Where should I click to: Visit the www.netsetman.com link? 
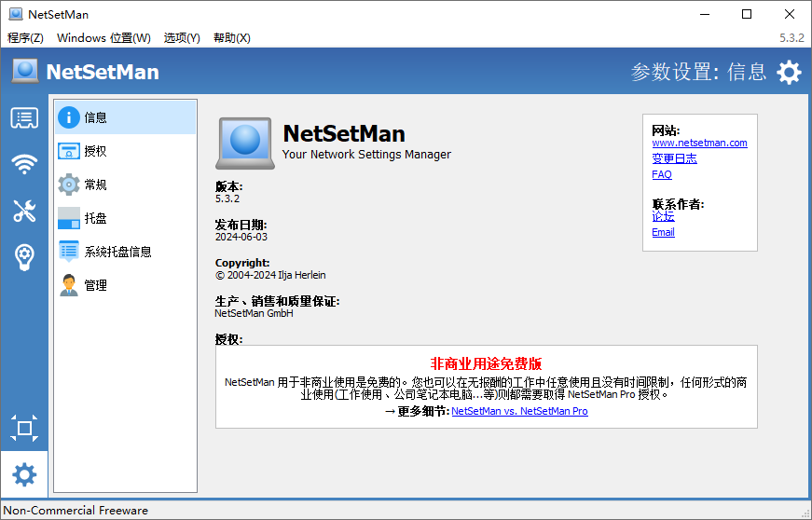699,143
